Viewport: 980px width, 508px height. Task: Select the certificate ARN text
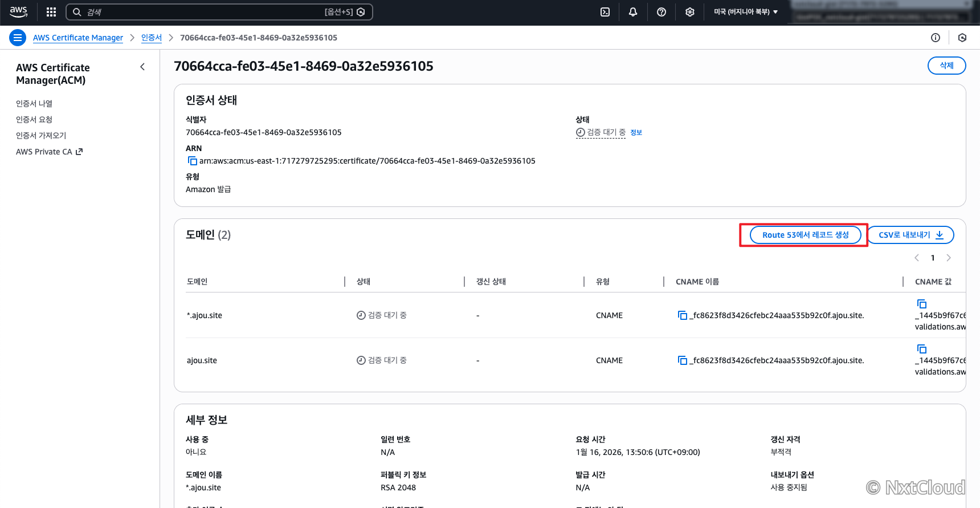[367, 161]
